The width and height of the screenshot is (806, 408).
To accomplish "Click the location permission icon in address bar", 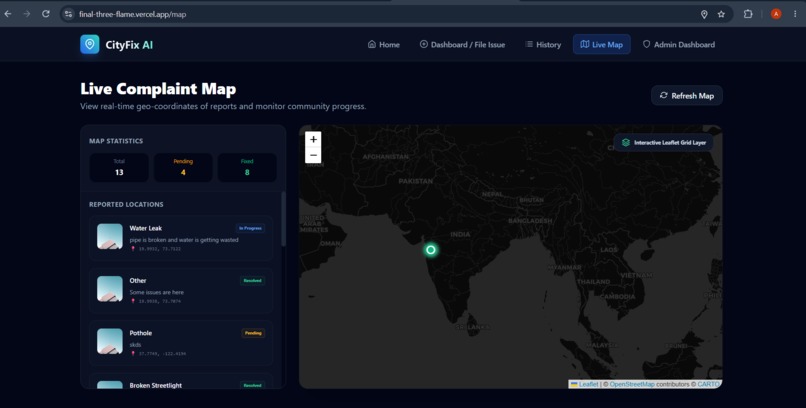I will (704, 14).
